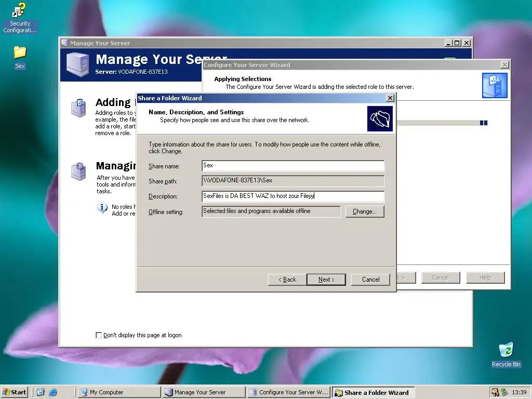Click Name, Description, and Settings heading
532x399 pixels.
(196, 112)
